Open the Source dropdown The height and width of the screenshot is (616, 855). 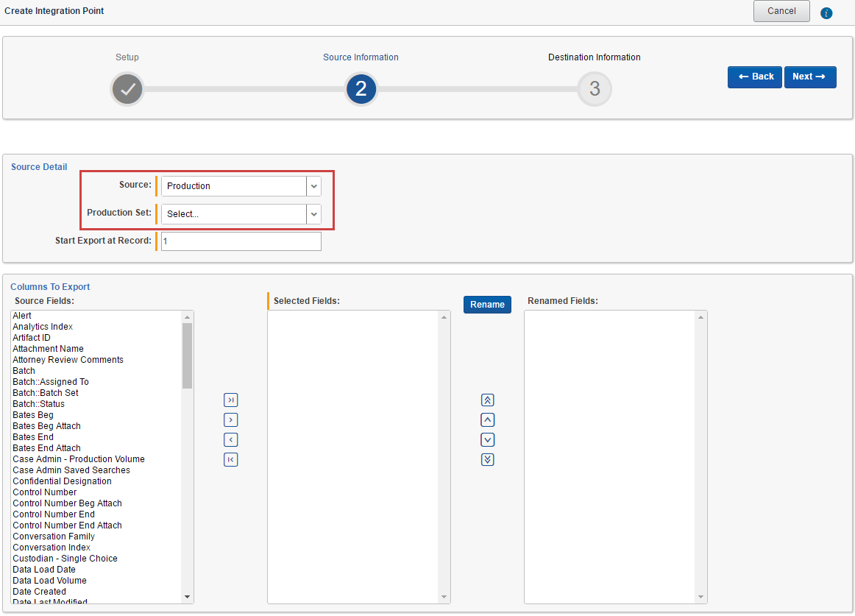point(313,186)
